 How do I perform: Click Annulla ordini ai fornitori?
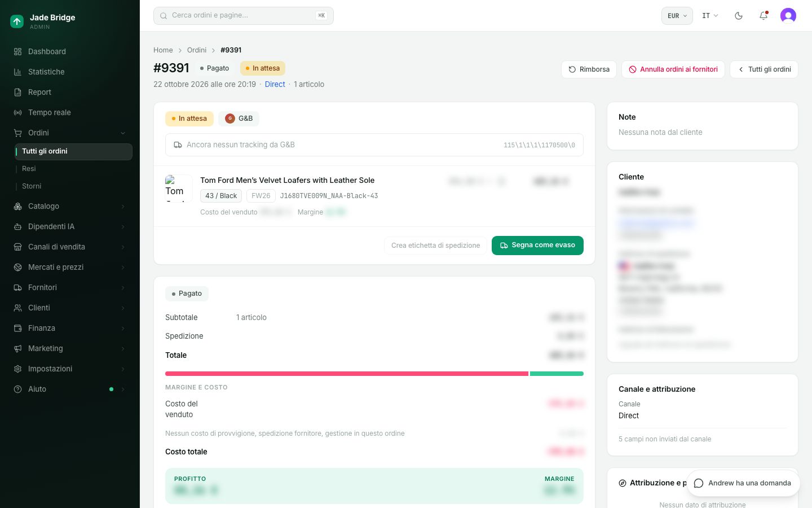coord(673,69)
